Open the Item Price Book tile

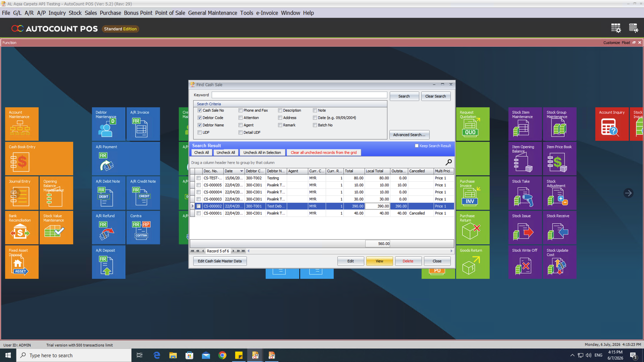(560, 159)
